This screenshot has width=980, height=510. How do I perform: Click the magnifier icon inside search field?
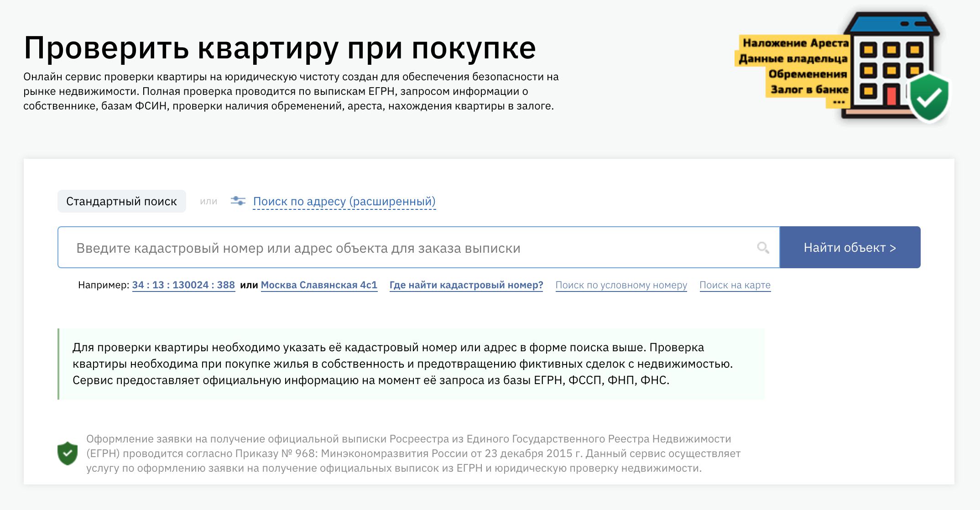tap(763, 248)
